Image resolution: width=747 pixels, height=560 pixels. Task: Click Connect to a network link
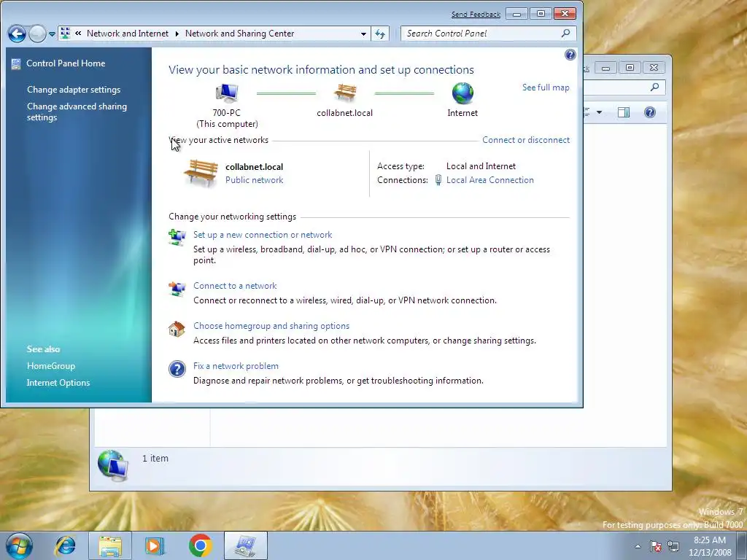tap(235, 286)
